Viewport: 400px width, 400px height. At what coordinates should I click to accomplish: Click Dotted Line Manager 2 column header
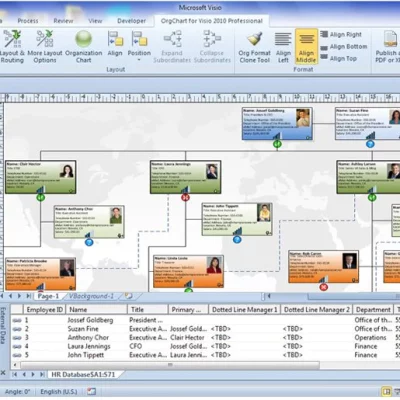click(x=317, y=310)
